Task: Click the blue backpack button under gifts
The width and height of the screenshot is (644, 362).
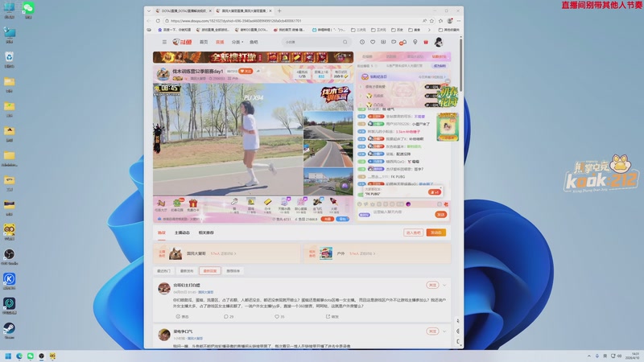Action: pos(342,219)
